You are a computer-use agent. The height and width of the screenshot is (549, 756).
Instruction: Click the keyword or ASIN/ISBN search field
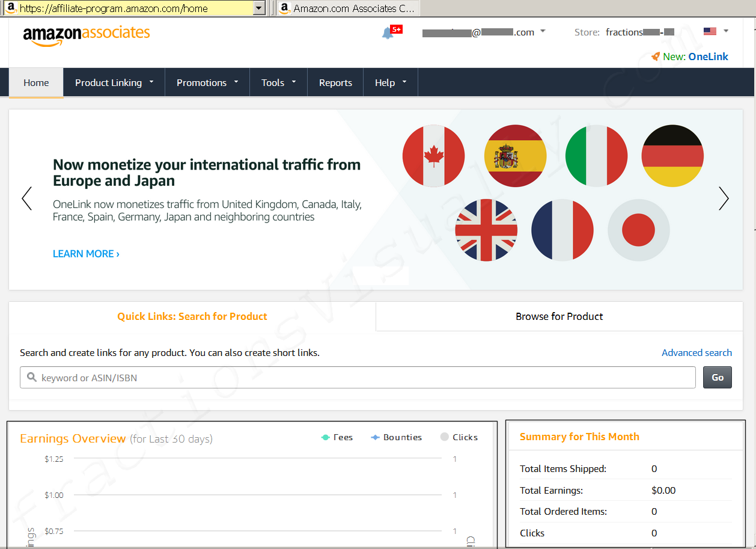coord(358,378)
